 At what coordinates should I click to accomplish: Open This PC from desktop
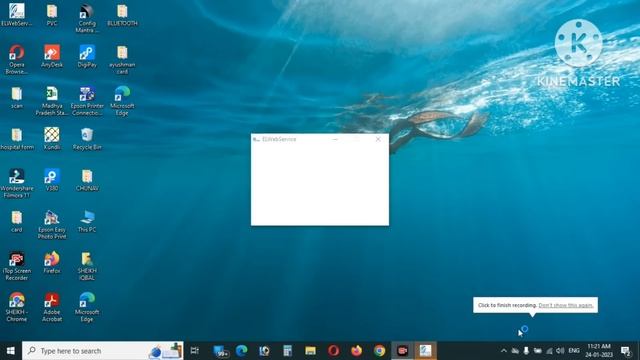pyautogui.click(x=87, y=222)
